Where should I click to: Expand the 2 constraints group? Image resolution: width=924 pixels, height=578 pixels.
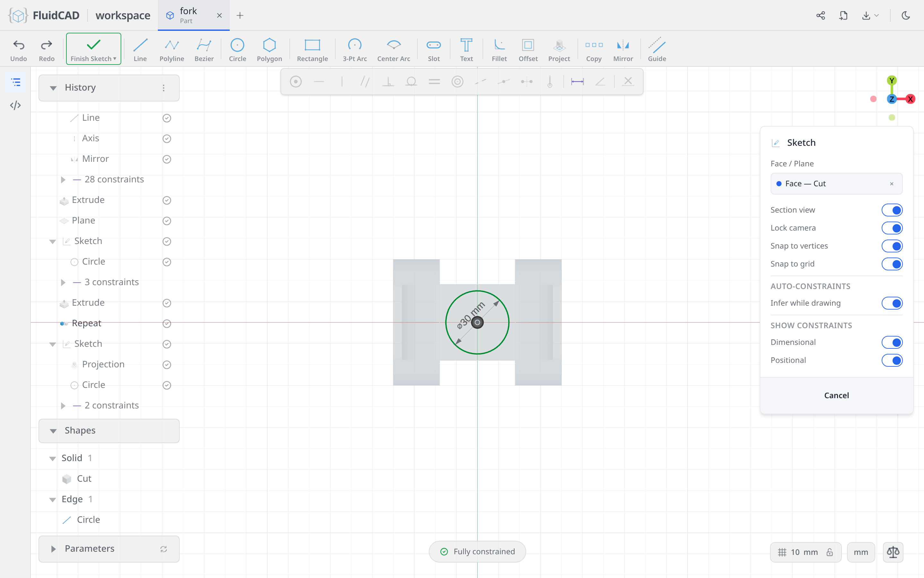click(63, 406)
